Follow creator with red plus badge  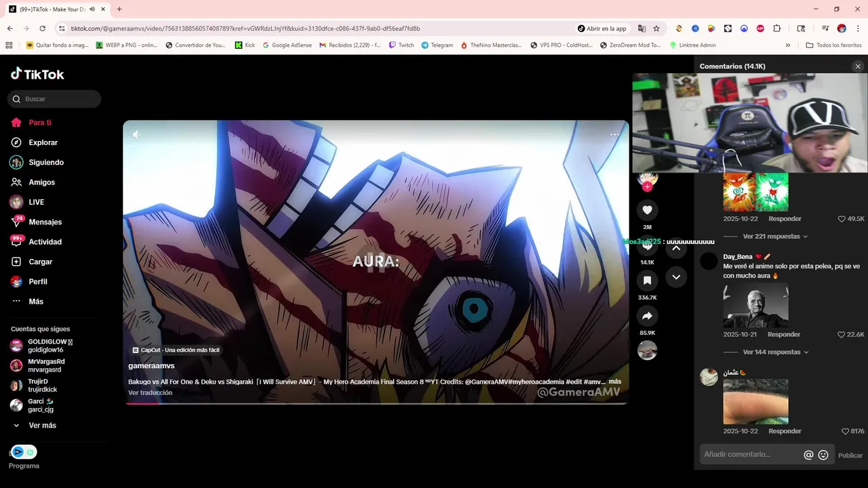pos(647,186)
